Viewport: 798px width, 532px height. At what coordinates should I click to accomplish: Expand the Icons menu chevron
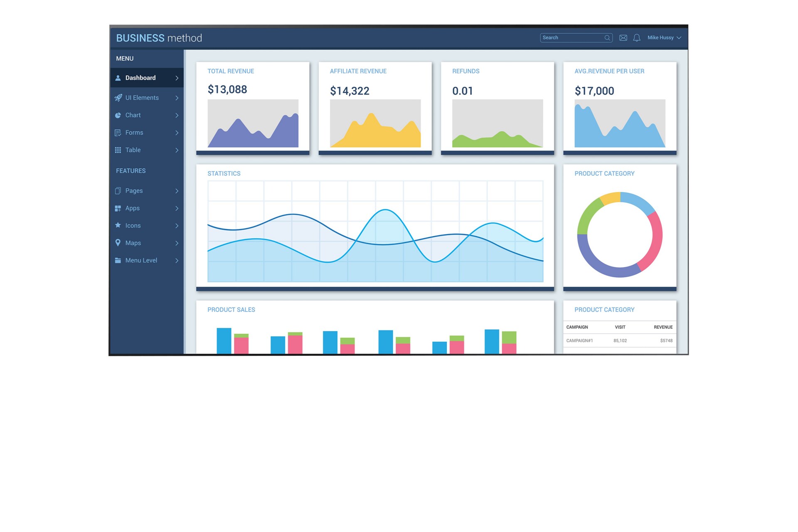tap(177, 226)
